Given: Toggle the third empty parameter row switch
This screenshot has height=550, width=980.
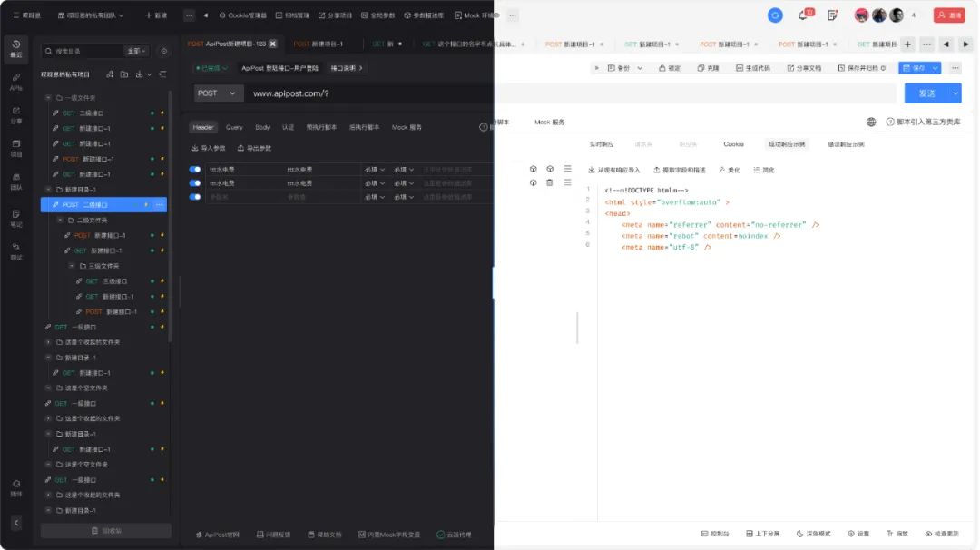Looking at the screenshot, I should (194, 196).
